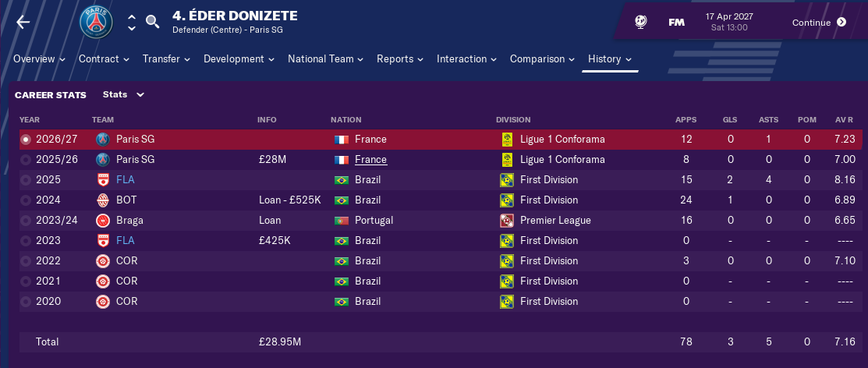This screenshot has height=368, width=868.
Task: Open the FM menu logo
Action: [x=676, y=22]
